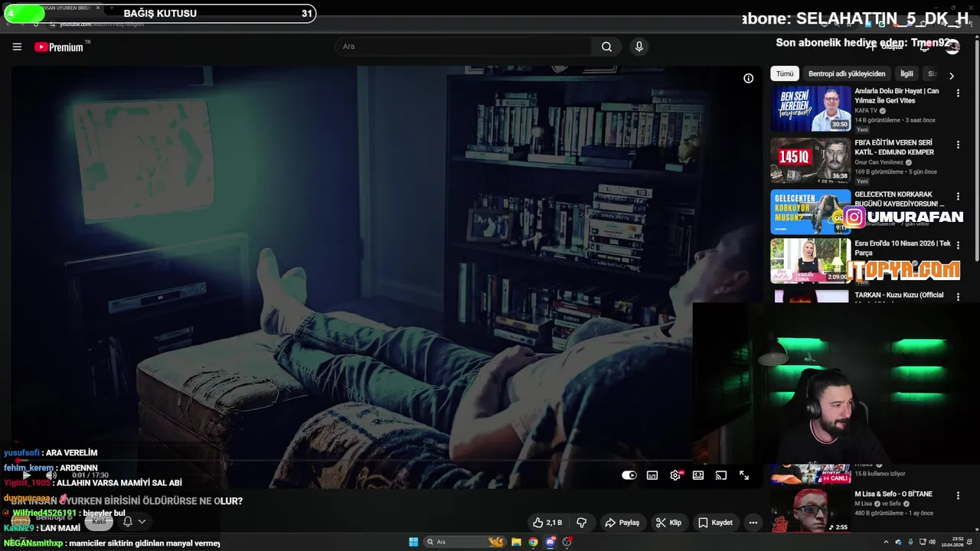
Task: Open options for M Lisa & Sefo video
Action: pos(958,495)
